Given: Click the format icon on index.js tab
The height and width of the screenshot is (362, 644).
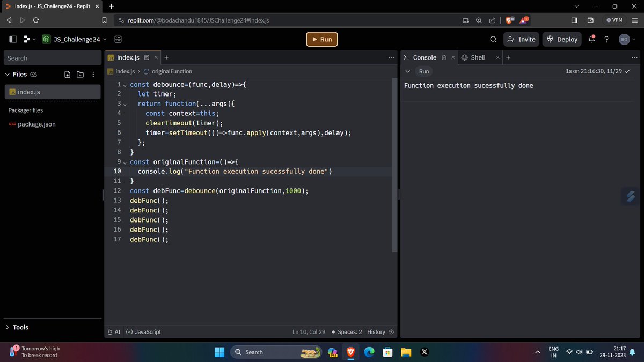Looking at the screenshot, I should 147,57.
